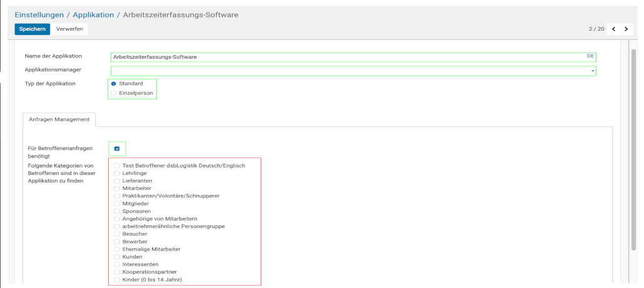
Task: Enable Kinder (0 bis 14 Jahre)
Action: point(117,280)
